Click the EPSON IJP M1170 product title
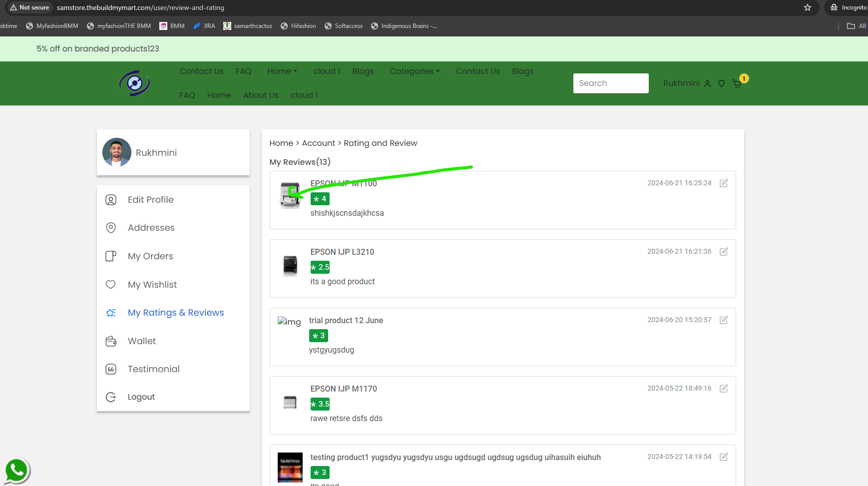Image resolution: width=868 pixels, height=486 pixels. (344, 389)
